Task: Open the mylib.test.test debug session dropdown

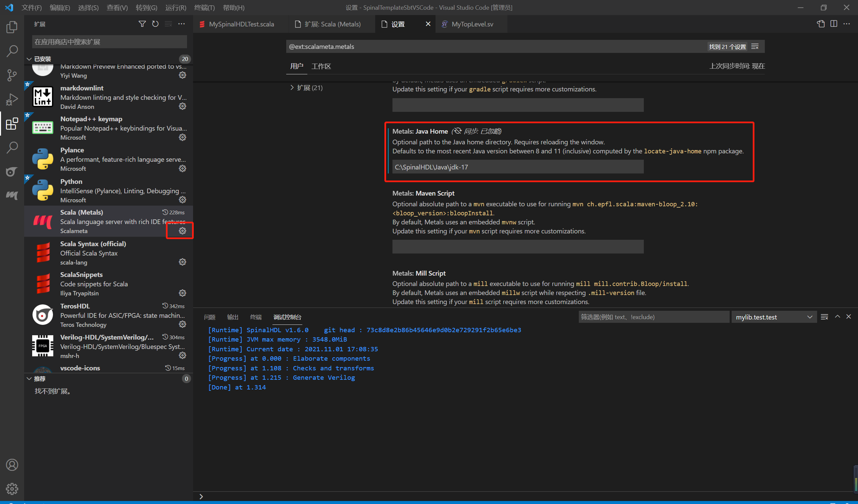Action: click(774, 317)
